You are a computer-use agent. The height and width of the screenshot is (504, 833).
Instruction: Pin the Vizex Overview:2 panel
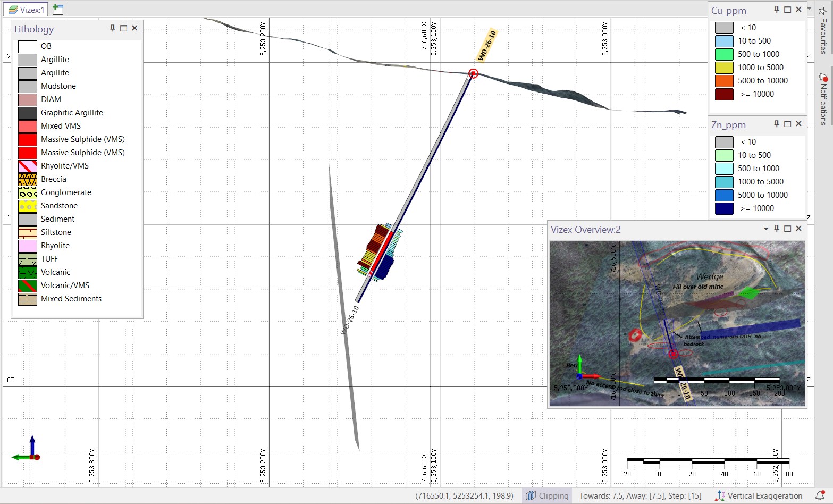pos(777,229)
